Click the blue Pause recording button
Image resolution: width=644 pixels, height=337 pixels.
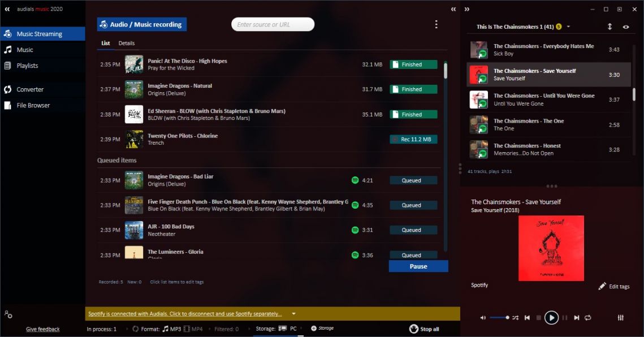click(x=418, y=266)
